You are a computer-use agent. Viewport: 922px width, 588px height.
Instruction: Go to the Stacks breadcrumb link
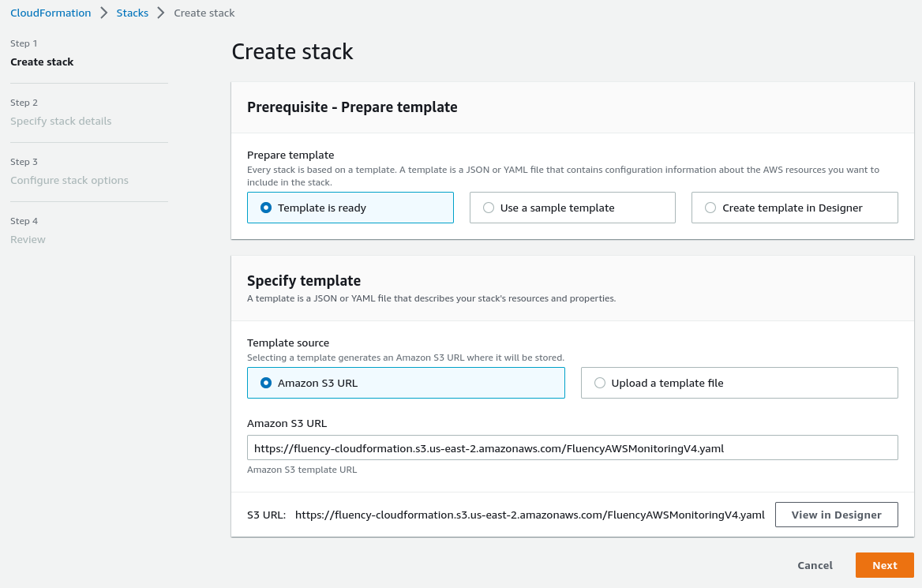133,13
